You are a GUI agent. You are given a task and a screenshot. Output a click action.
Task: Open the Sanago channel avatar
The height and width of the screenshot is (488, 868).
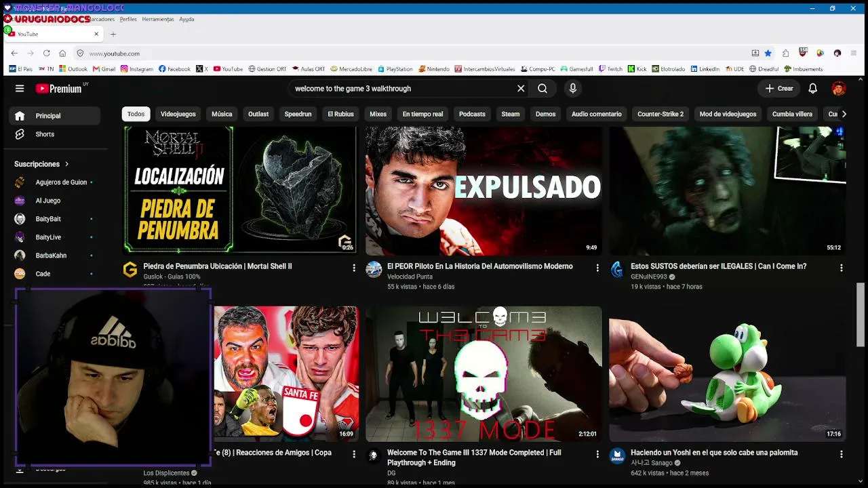click(617, 455)
